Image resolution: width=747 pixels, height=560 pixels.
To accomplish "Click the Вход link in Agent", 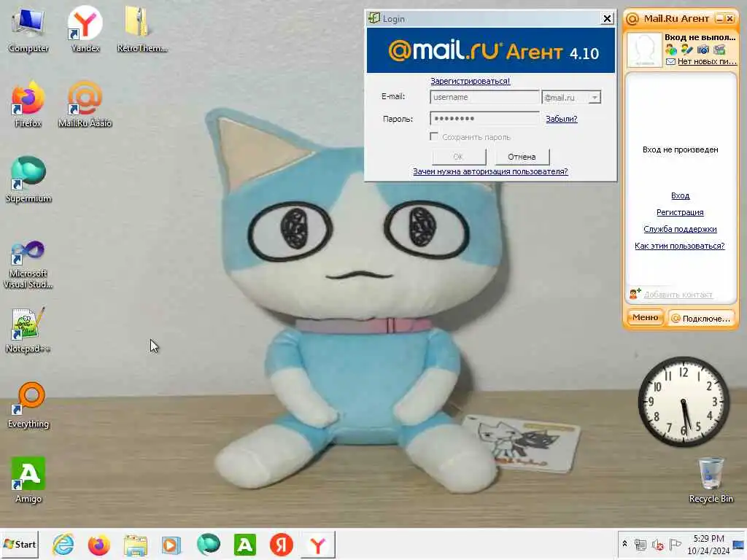I will pyautogui.click(x=680, y=195).
